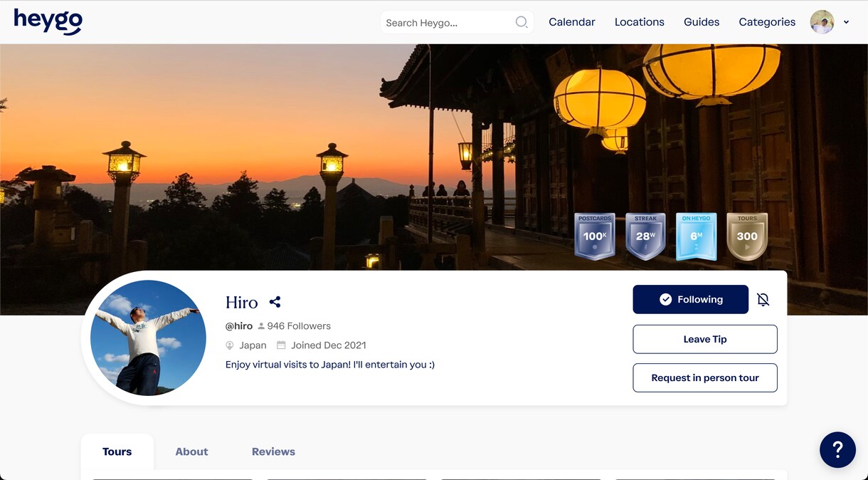This screenshot has height=480, width=868.
Task: Open the Locations menu
Action: pyautogui.click(x=640, y=22)
